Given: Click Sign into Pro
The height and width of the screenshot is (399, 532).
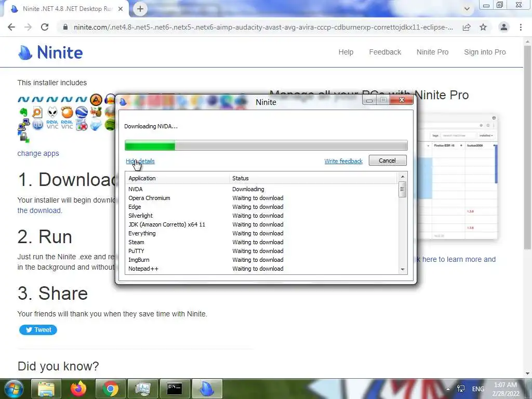Looking at the screenshot, I should (485, 52).
